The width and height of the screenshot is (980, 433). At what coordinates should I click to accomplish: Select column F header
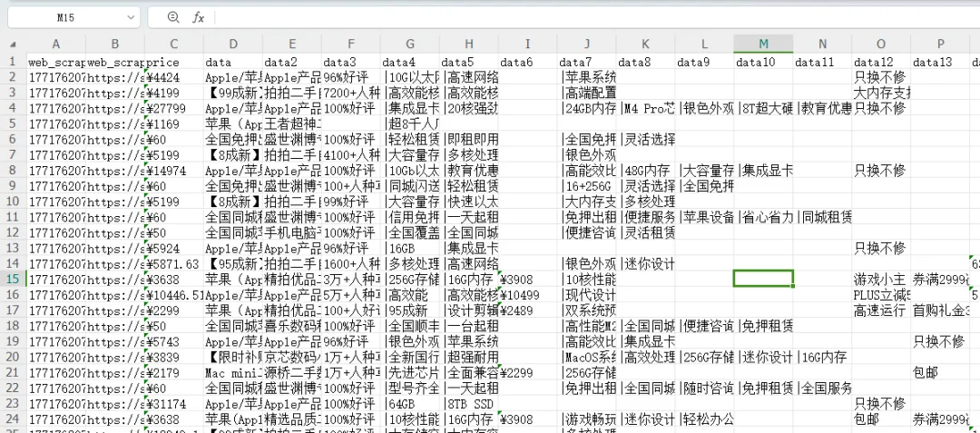click(x=350, y=44)
